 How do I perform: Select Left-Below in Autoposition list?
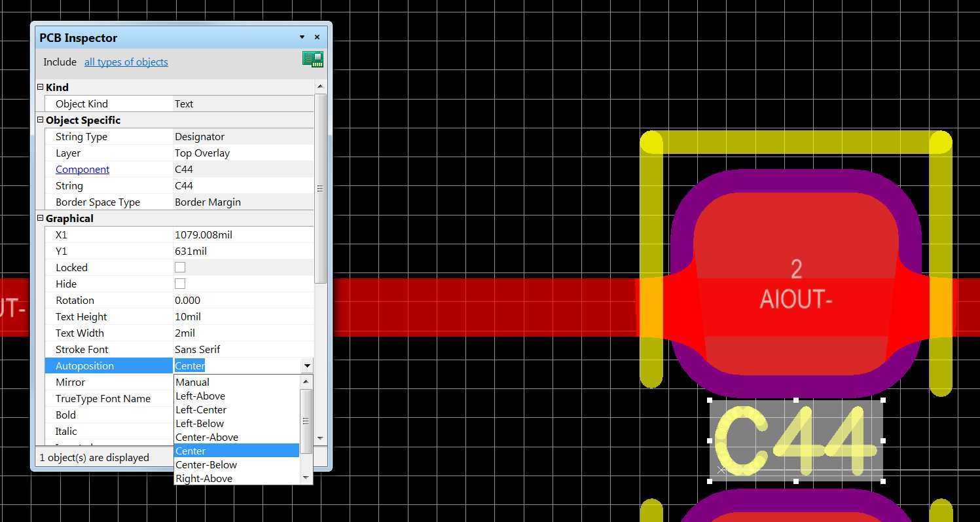236,423
